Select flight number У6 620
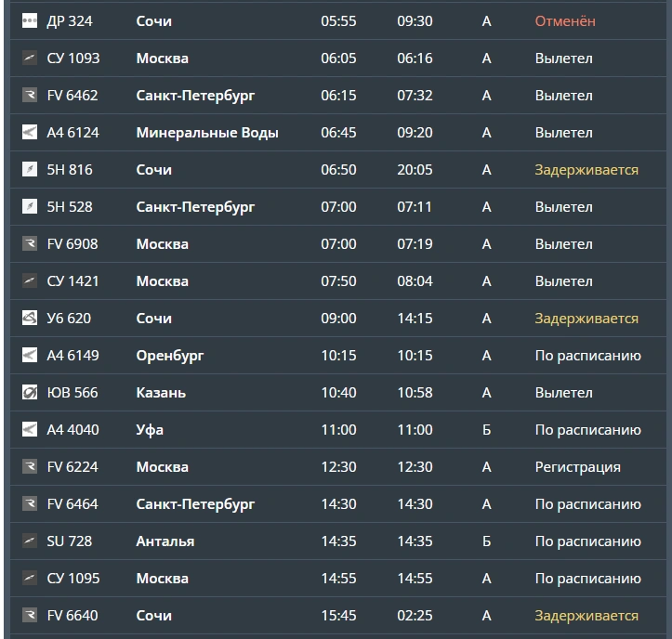 pos(69,319)
